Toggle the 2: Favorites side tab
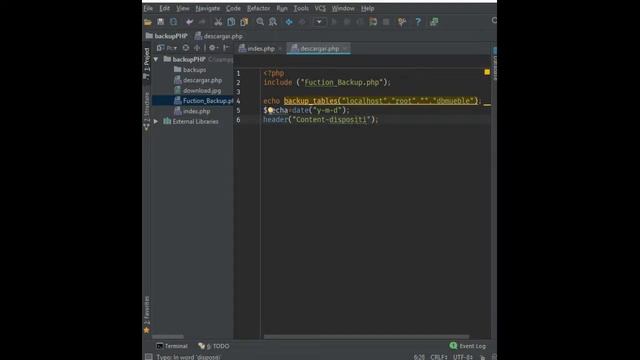Viewport: 640px width, 360px height. 147,314
